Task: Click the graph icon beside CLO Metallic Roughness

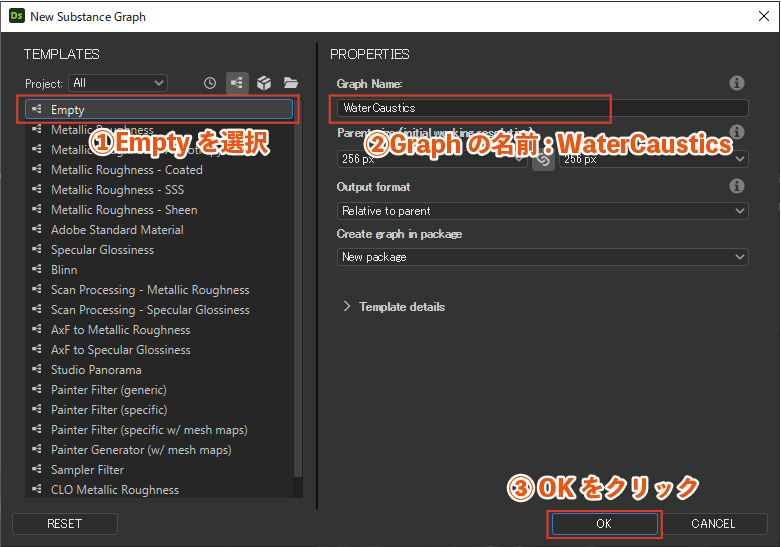Action: pos(37,489)
